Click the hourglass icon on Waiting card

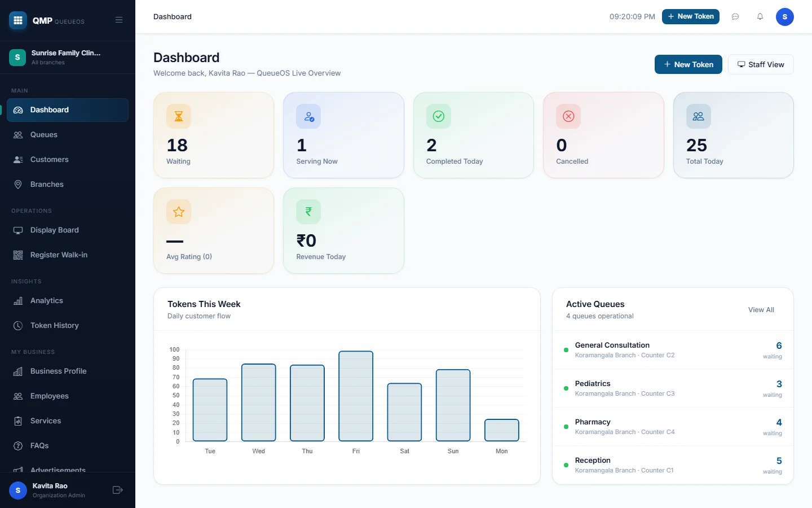click(x=179, y=116)
